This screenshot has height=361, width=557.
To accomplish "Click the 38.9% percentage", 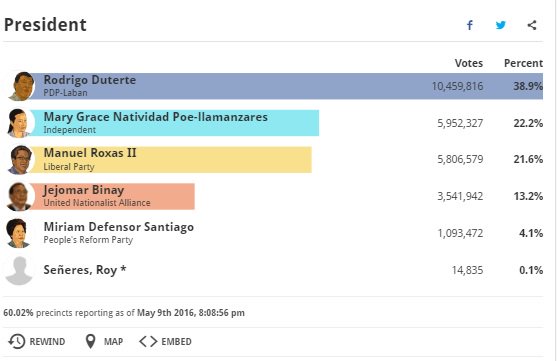I will (528, 86).
